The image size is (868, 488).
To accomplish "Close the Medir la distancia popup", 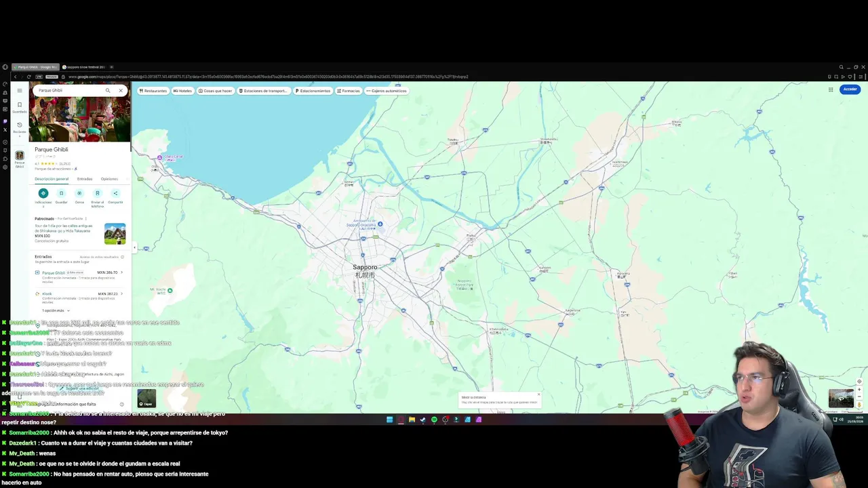I will click(x=538, y=394).
